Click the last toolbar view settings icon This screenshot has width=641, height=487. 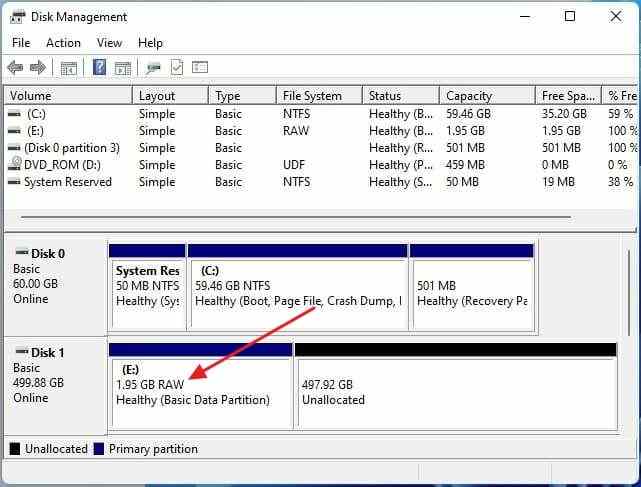point(200,67)
